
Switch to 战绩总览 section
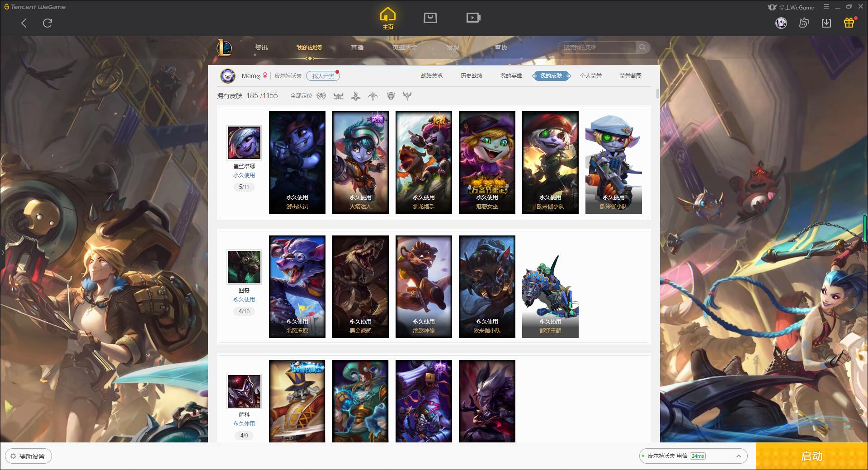[432, 76]
